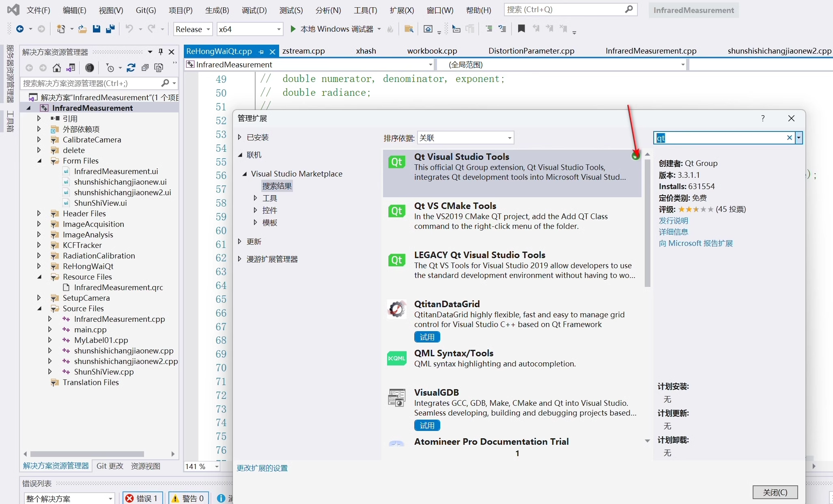Expand the Header Files node
The height and width of the screenshot is (504, 833).
point(39,213)
